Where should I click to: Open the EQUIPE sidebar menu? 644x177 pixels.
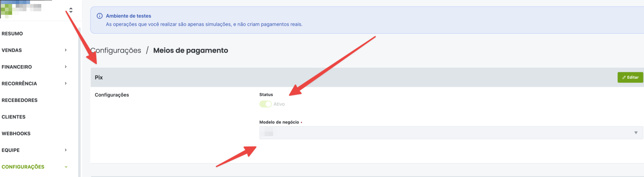[10, 150]
